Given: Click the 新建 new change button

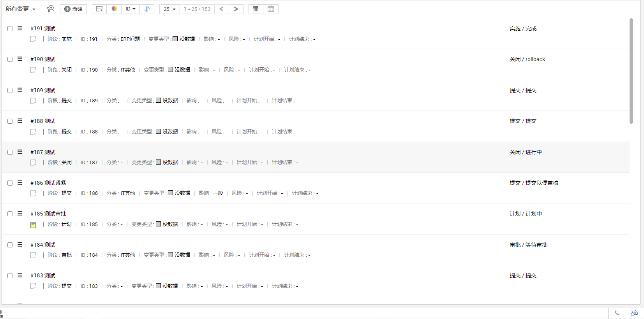Looking at the screenshot, I should point(73,9).
